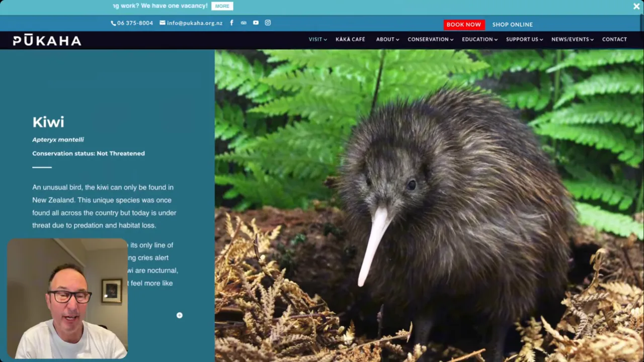Open the Kākā Café menu item
Viewport: 644px width, 362px height.
[x=350, y=39]
